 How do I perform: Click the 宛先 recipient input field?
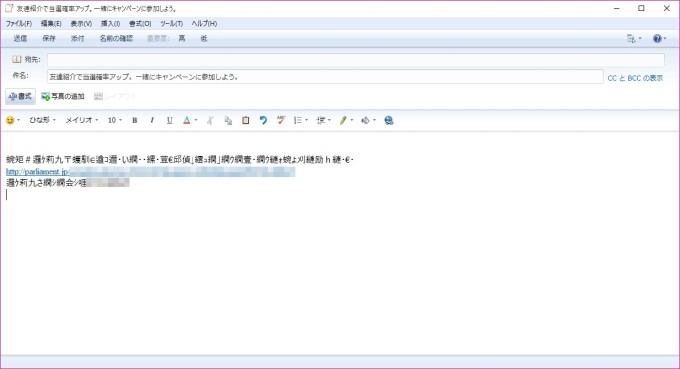pos(356,60)
